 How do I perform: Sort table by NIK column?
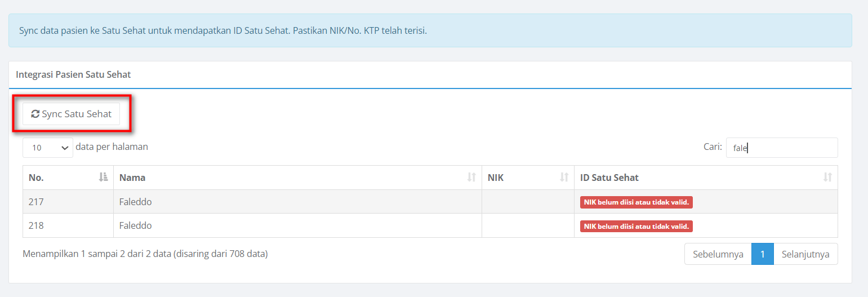pos(528,178)
